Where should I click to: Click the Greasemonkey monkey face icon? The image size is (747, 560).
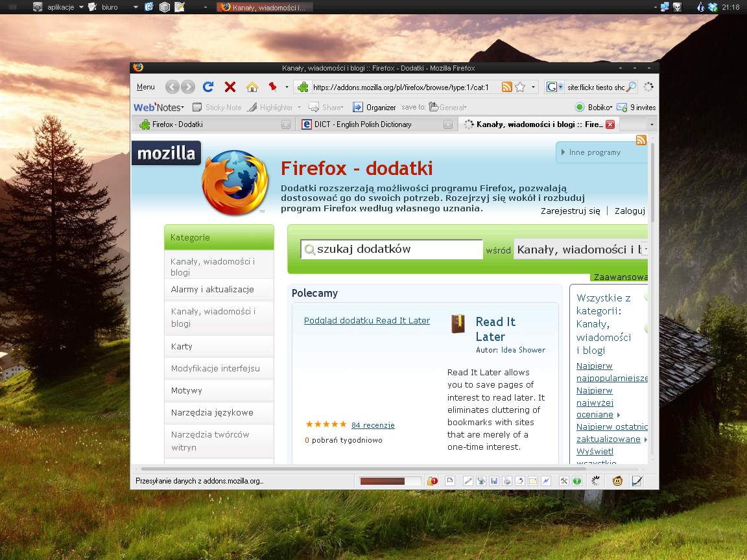(x=617, y=481)
